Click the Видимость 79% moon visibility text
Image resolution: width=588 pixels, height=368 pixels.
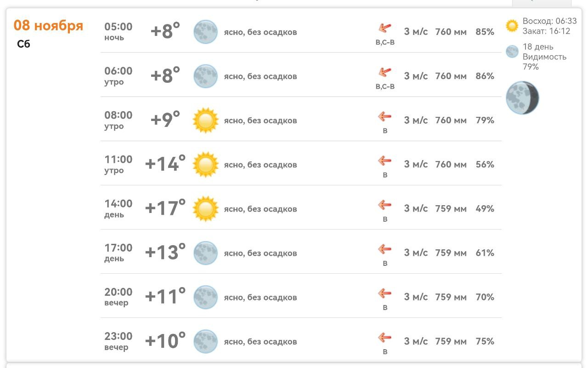pos(544,62)
